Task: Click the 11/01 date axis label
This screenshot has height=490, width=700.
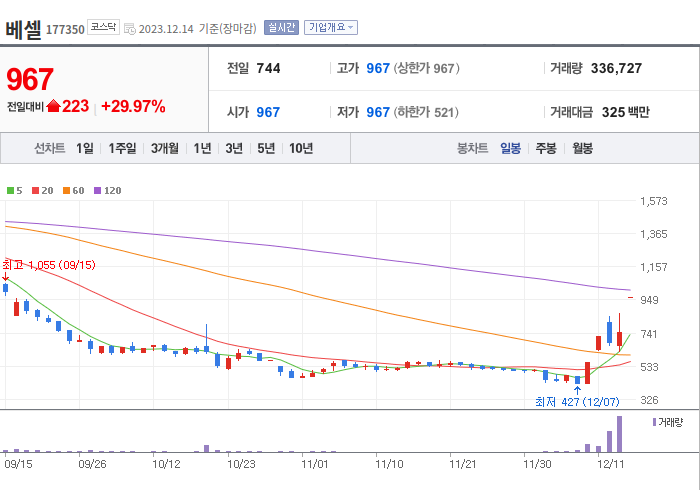Action: tap(315, 464)
